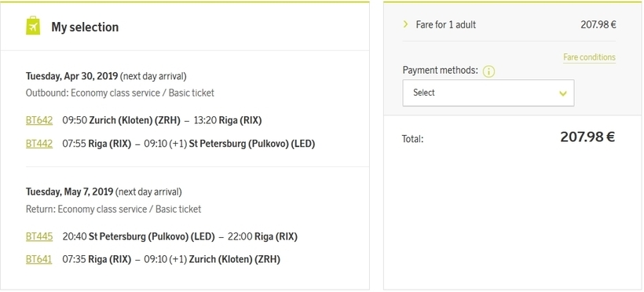This screenshot has width=644, height=292.
Task: Open flight BT641 details link
Action: click(x=38, y=260)
